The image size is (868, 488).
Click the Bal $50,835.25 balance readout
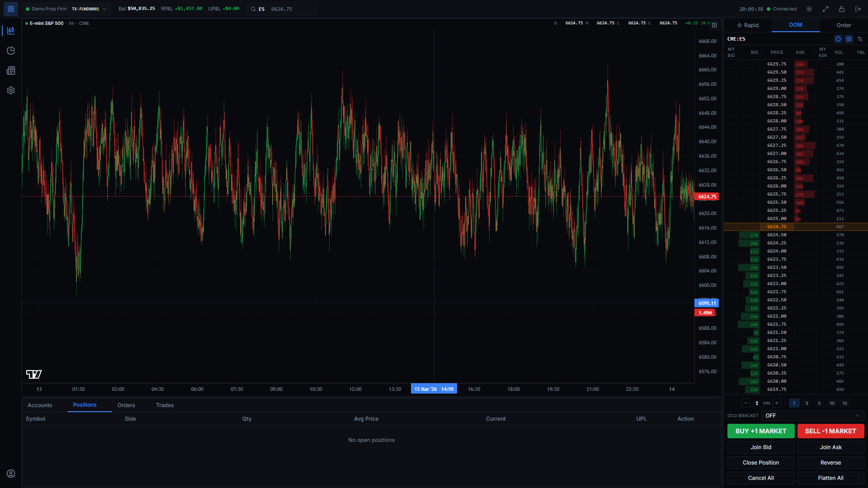click(x=137, y=9)
